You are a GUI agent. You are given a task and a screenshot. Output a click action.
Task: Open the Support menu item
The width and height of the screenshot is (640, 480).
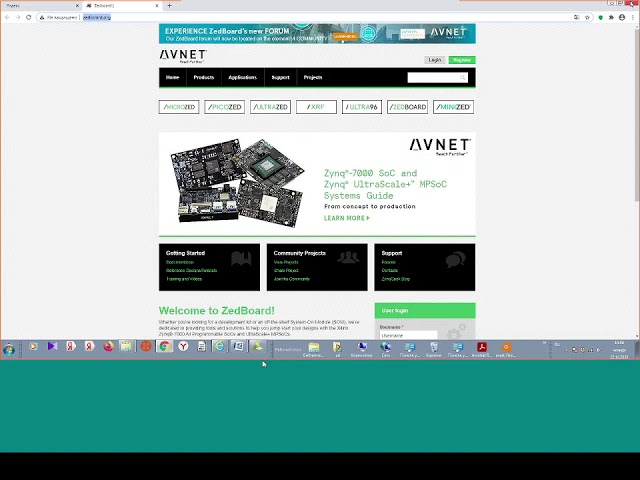click(x=280, y=77)
